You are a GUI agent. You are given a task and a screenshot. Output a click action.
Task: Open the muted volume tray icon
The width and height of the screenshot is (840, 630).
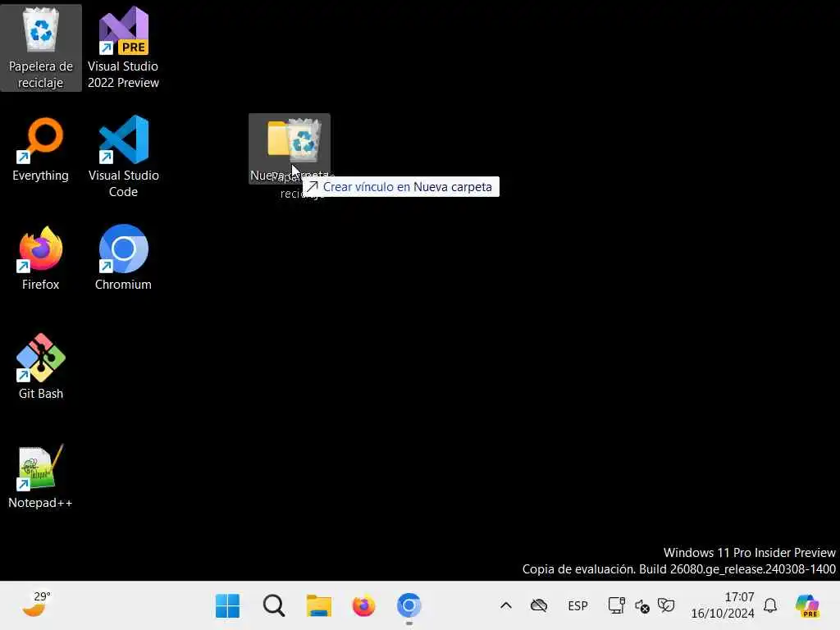click(641, 606)
